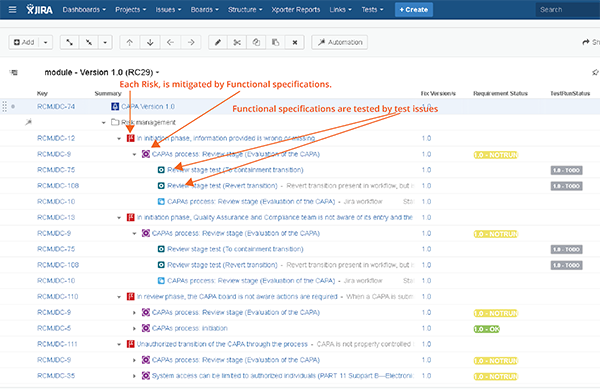Click the remove X icon
The height and width of the screenshot is (391, 600).
tap(295, 42)
